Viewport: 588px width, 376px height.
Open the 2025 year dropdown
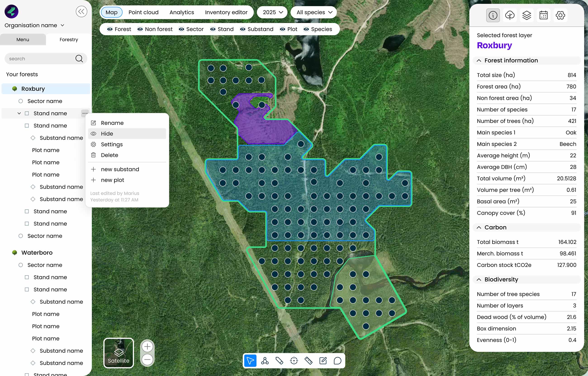[273, 12]
